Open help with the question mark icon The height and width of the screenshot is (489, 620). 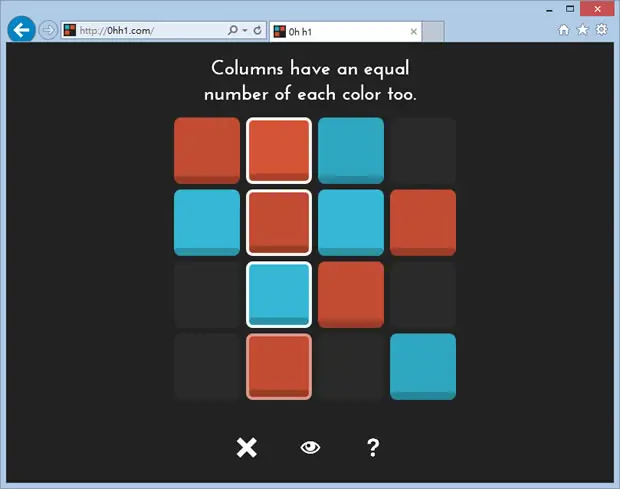373,448
